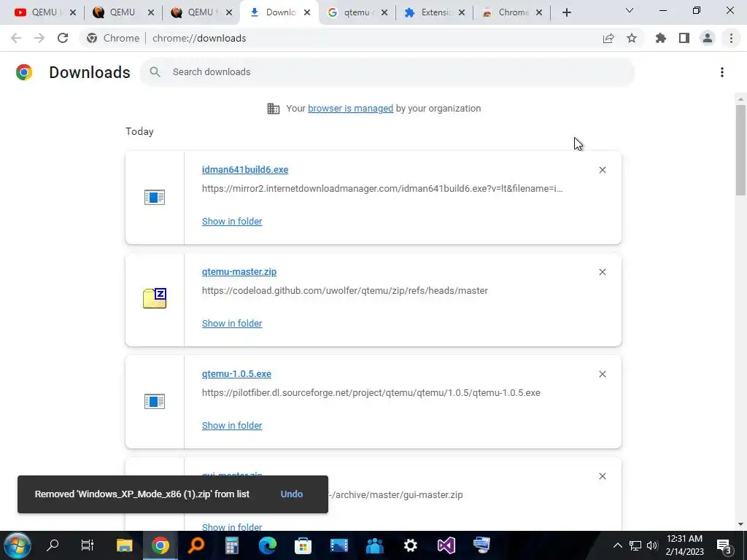The height and width of the screenshot is (560, 747).
Task: Open the Downloads page more actions menu
Action: coord(722,72)
